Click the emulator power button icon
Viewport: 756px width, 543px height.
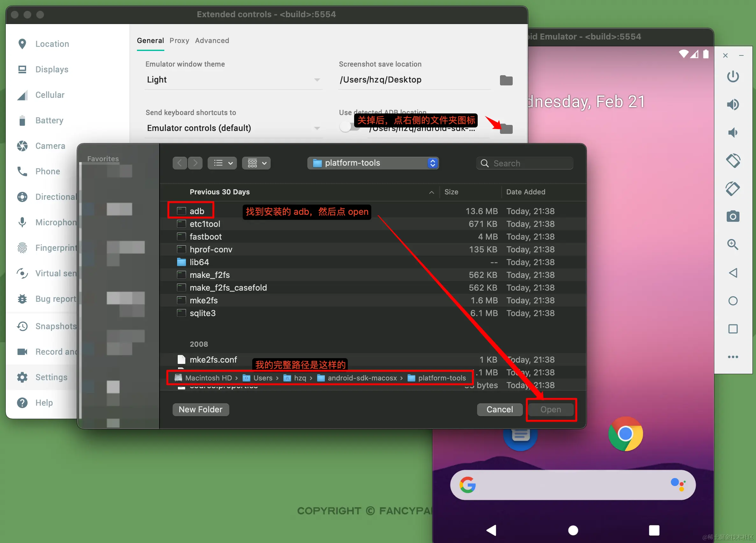point(733,76)
